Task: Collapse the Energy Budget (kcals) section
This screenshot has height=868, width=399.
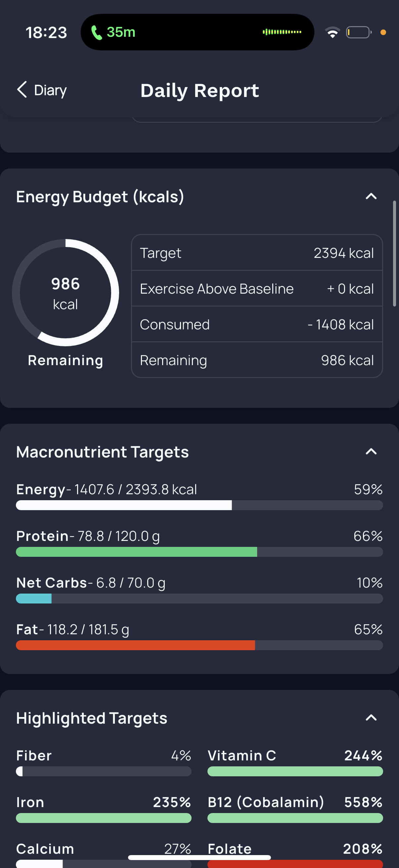Action: click(x=371, y=196)
